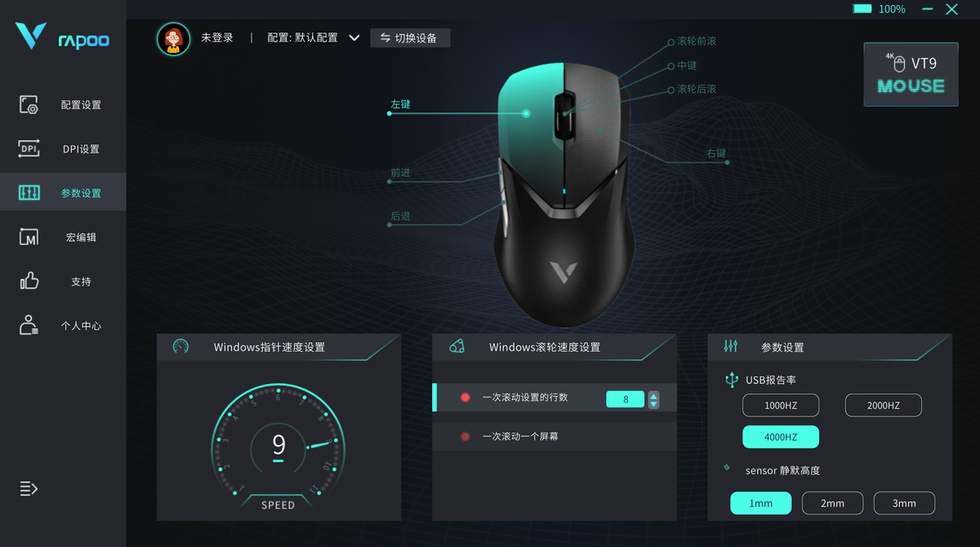Click the VT9 mouse device badge
This screenshot has height=547, width=980.
pyautogui.click(x=911, y=74)
